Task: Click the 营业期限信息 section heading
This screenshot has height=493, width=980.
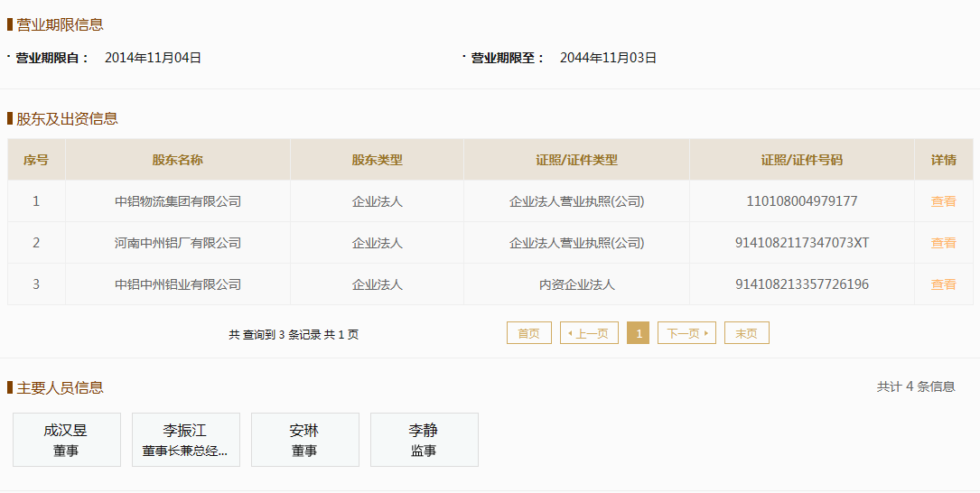Action: [60, 24]
